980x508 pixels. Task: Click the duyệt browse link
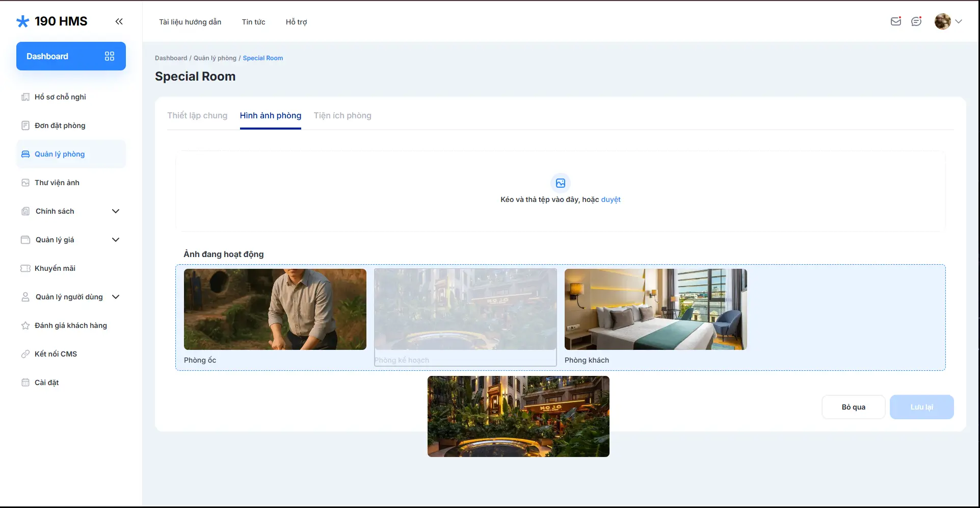pos(611,199)
